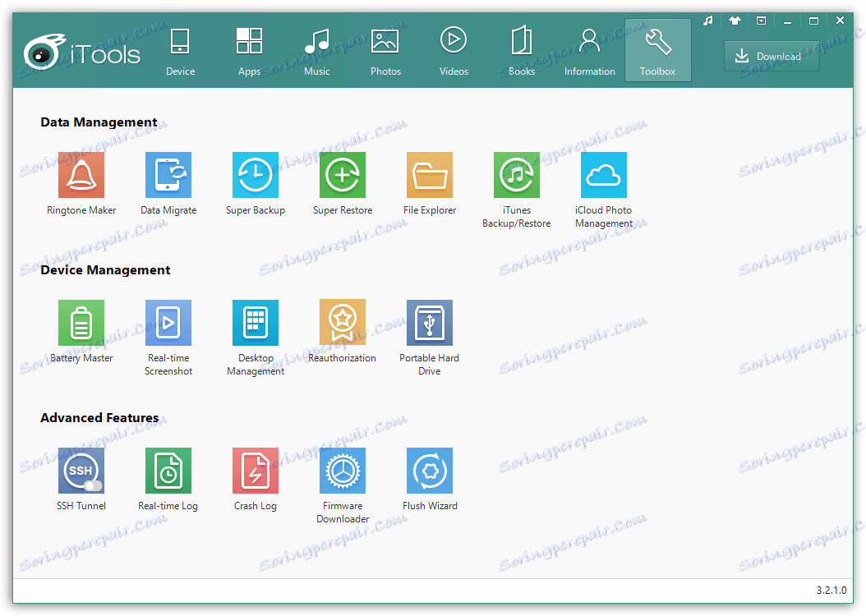
Task: Launch the Firmware Downloader
Action: pos(343,471)
